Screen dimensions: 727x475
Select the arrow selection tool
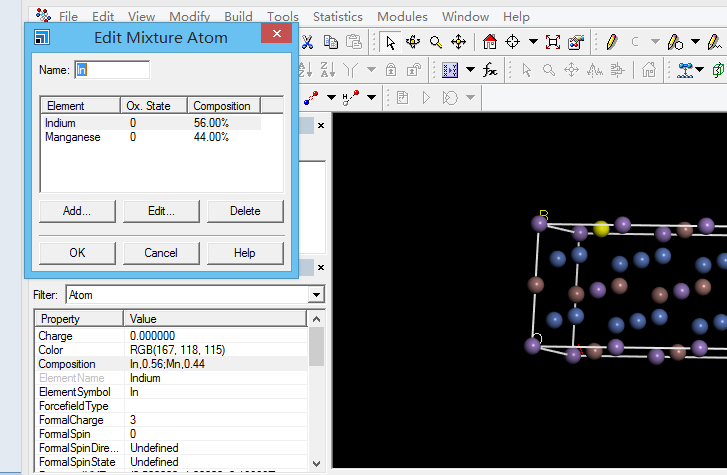coord(389,42)
